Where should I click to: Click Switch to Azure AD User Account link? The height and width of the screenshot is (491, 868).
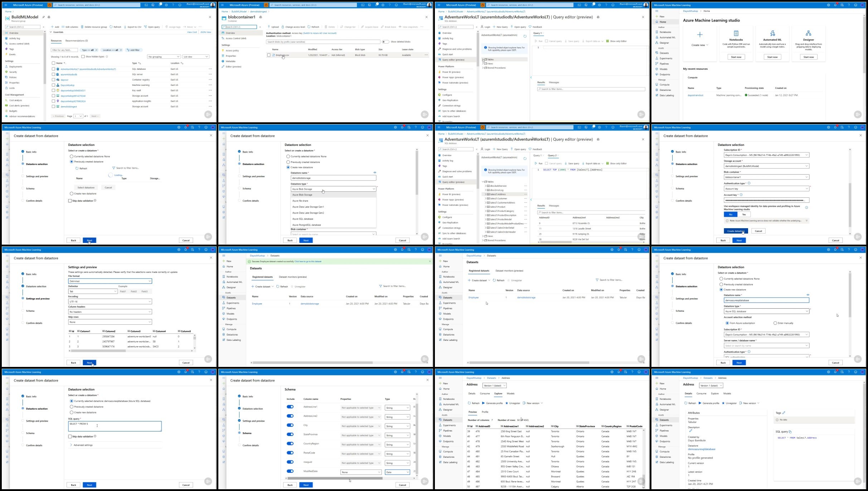pyautogui.click(x=320, y=33)
